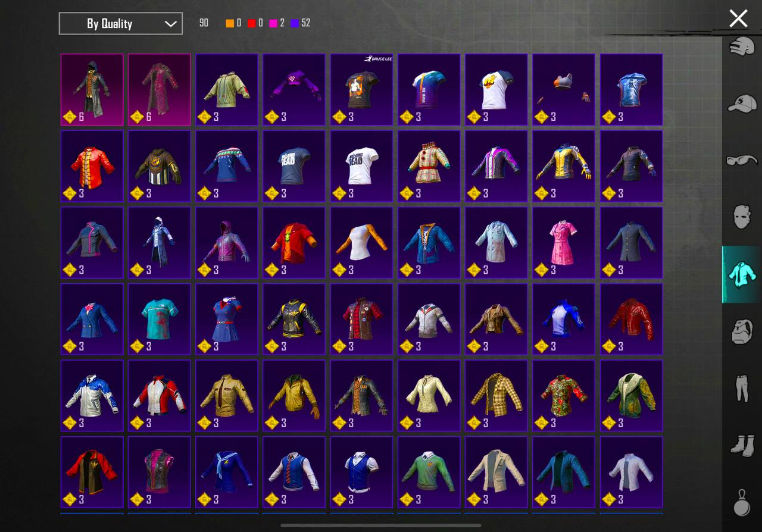Select the Bruce Lee t-shirt item

[x=361, y=89]
